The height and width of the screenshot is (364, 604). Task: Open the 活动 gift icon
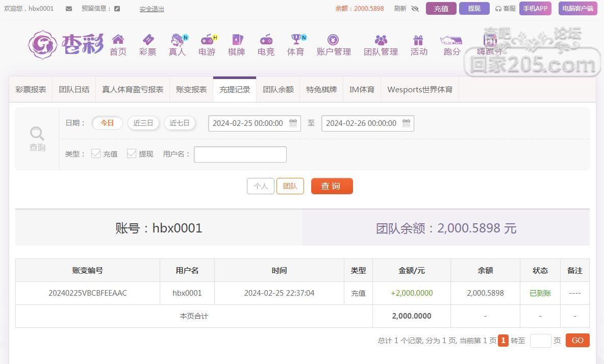(418, 40)
